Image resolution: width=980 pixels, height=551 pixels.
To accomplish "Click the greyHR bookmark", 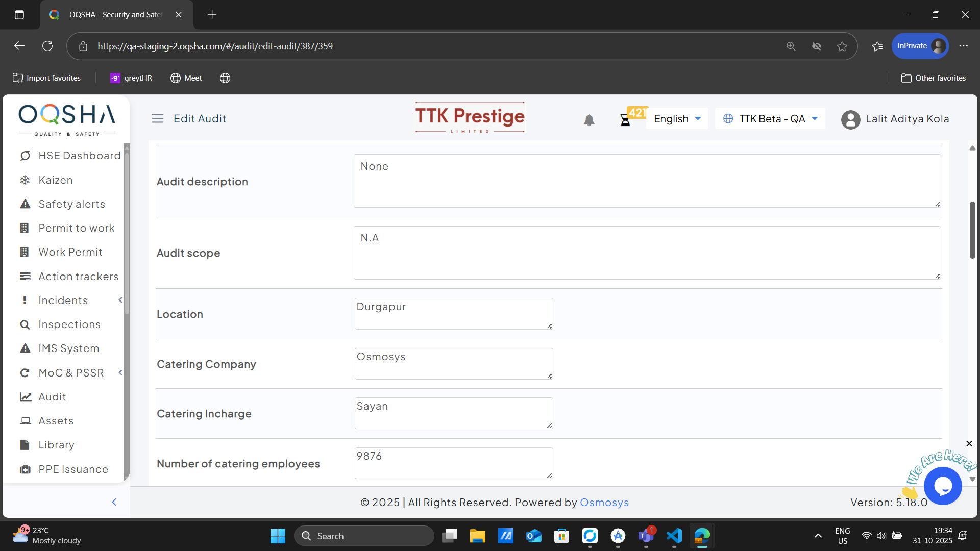I will point(131,78).
